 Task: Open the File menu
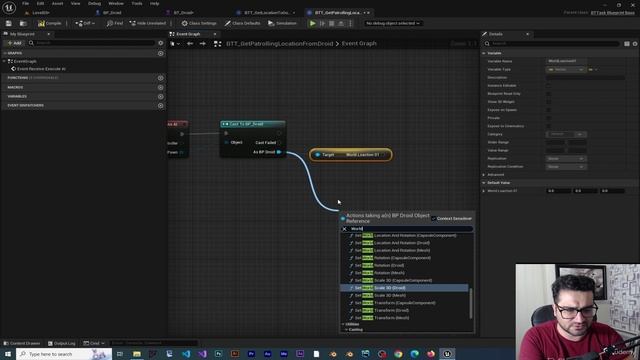point(25,3)
